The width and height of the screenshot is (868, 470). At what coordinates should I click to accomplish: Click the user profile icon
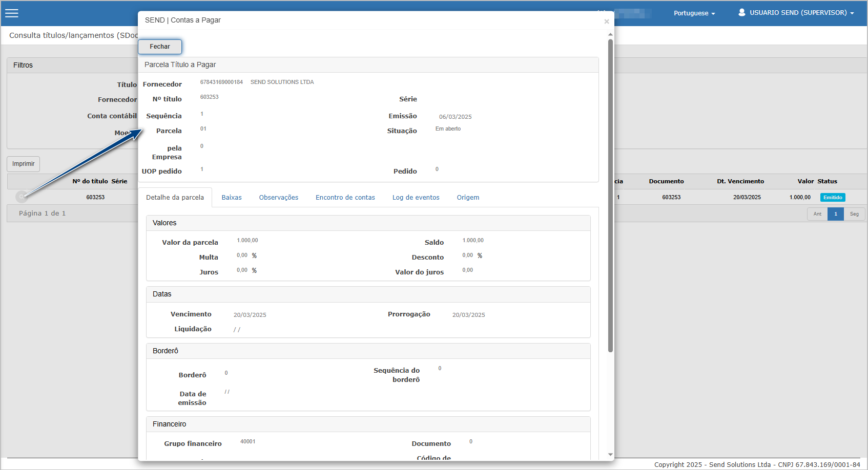(741, 12)
